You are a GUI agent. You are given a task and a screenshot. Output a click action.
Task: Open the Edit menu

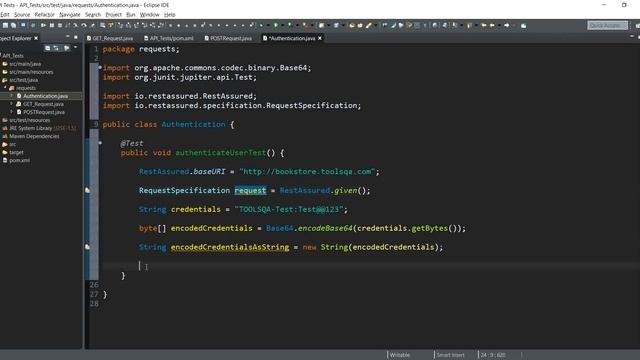tap(5, 15)
